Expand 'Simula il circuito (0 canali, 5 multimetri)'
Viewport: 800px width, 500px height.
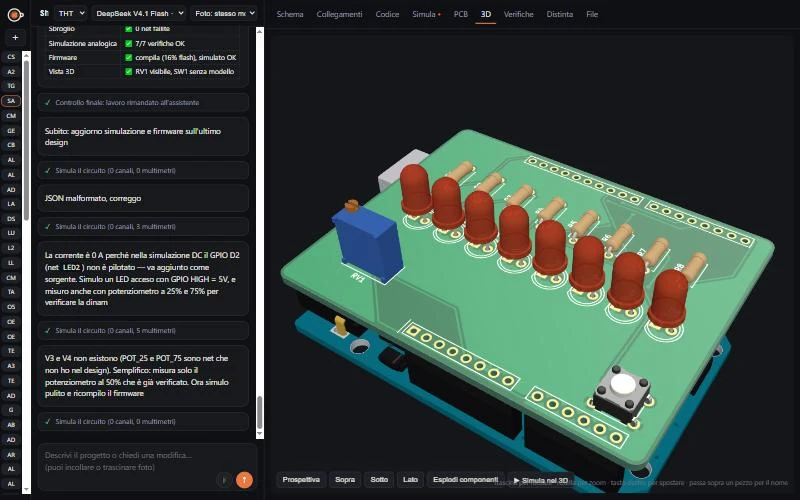point(143,331)
